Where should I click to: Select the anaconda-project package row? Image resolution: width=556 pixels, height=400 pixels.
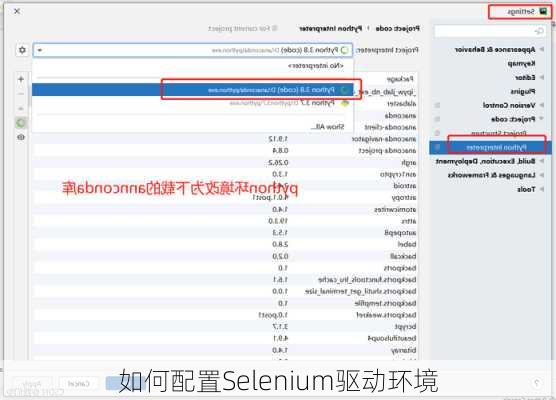[x=225, y=151]
